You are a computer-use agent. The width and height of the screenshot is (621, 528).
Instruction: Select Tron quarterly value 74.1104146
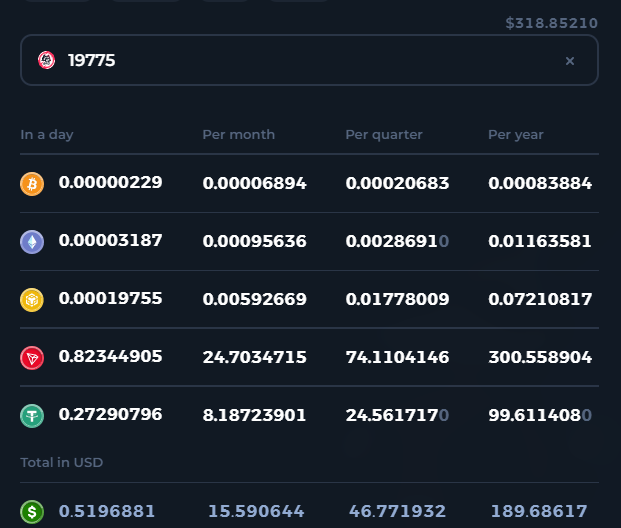(397, 357)
